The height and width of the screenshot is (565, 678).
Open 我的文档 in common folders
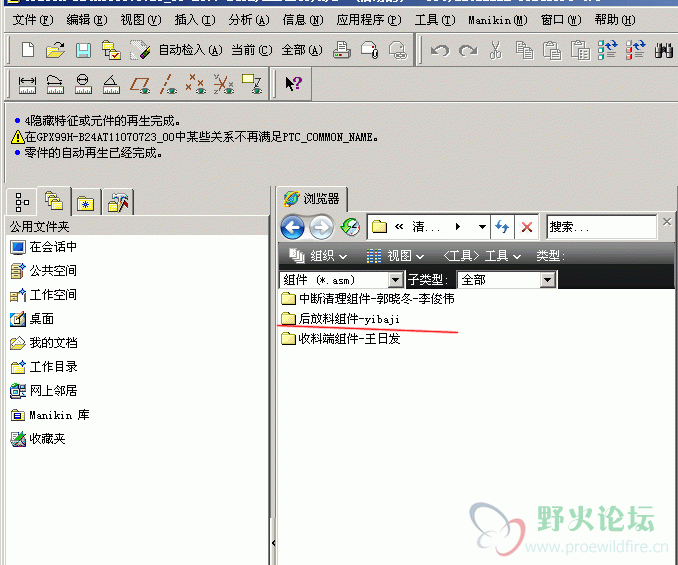(x=44, y=343)
